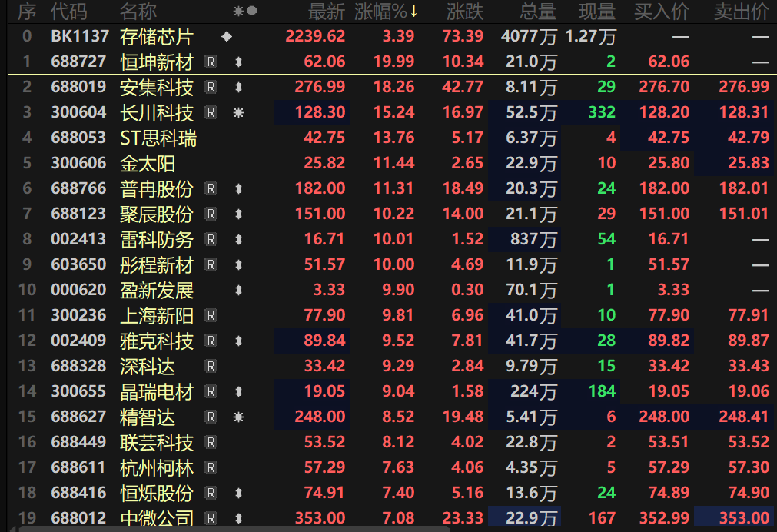Image resolution: width=777 pixels, height=532 pixels.
Task: Click the sun marker icon for 精智达
Action: point(238,417)
